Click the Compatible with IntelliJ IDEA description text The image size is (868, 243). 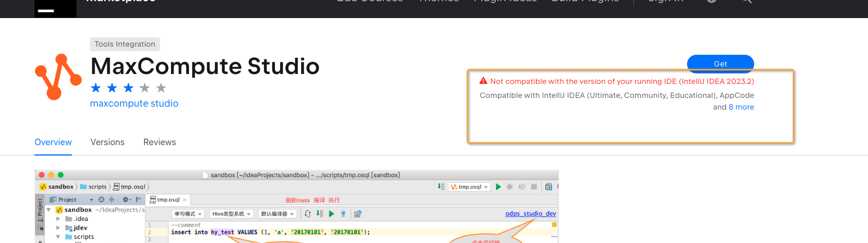(x=617, y=101)
